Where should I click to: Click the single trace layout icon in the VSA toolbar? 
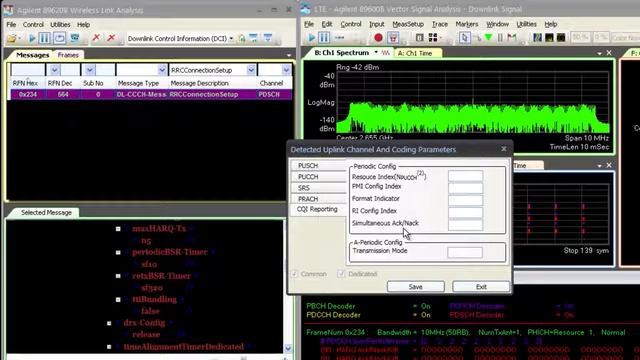[420, 38]
